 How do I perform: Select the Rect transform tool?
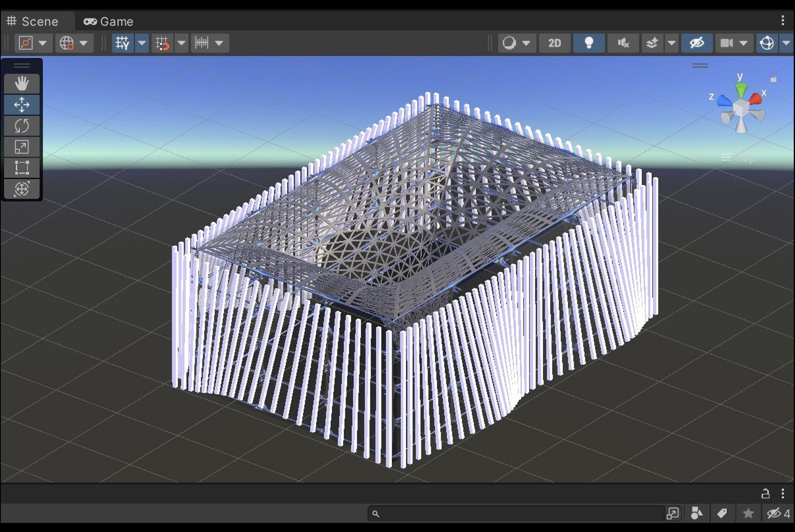[x=22, y=168]
